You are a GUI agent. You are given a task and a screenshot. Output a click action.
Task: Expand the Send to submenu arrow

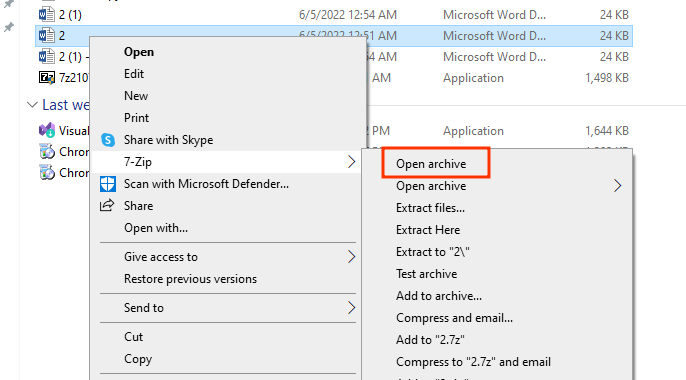[351, 308]
